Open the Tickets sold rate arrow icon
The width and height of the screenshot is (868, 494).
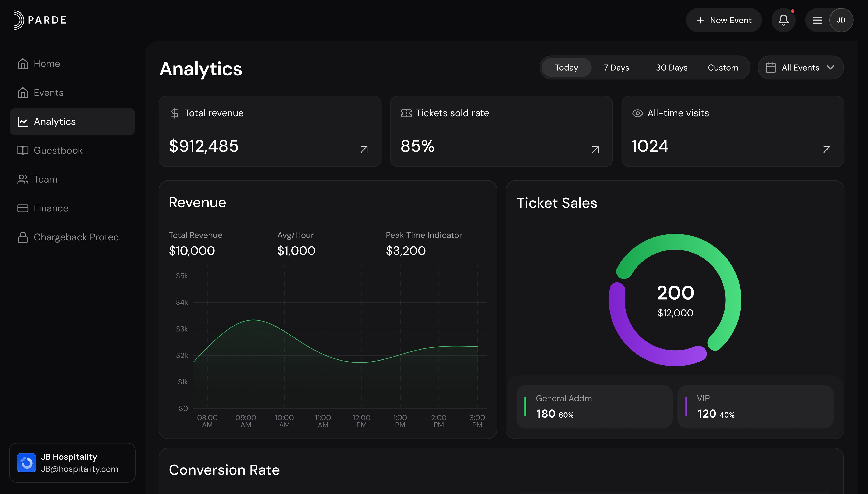(595, 149)
